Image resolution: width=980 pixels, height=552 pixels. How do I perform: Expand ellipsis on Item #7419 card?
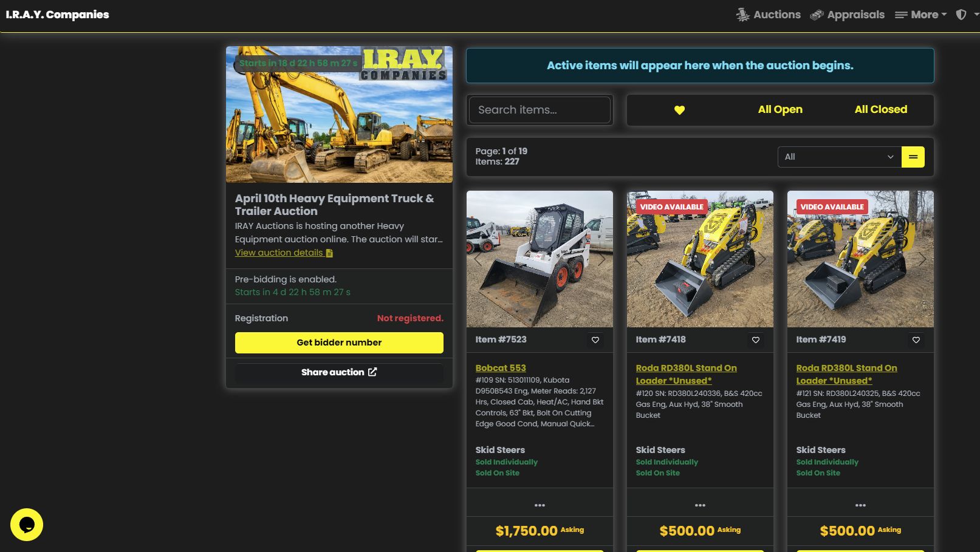click(860, 505)
